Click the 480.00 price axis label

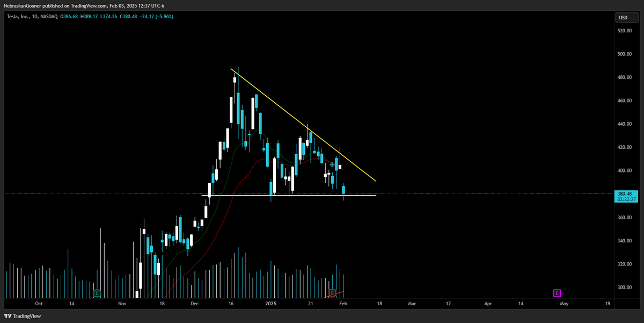624,77
